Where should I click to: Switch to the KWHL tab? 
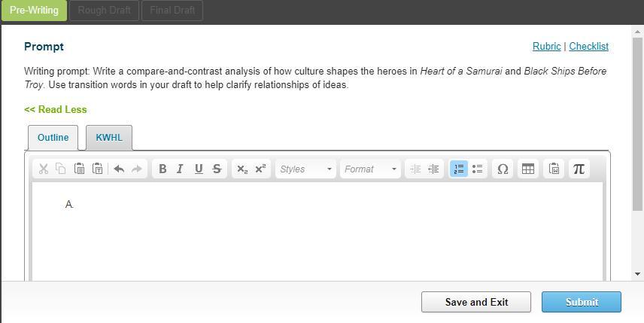tap(109, 138)
